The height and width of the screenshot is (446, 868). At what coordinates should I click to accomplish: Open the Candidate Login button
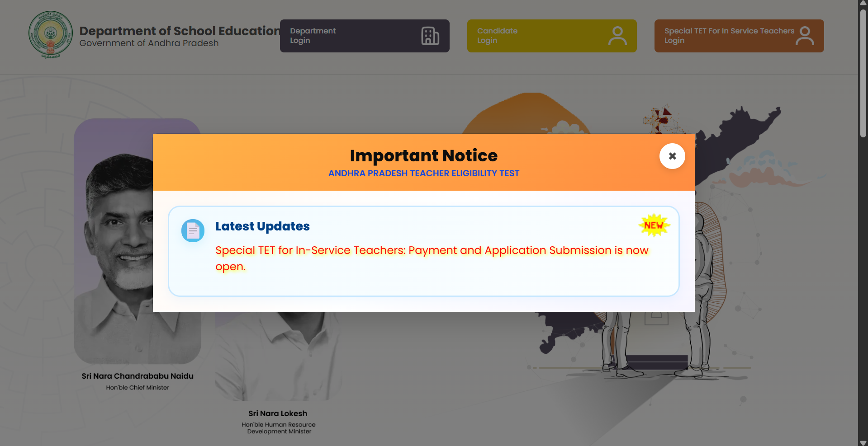552,36
